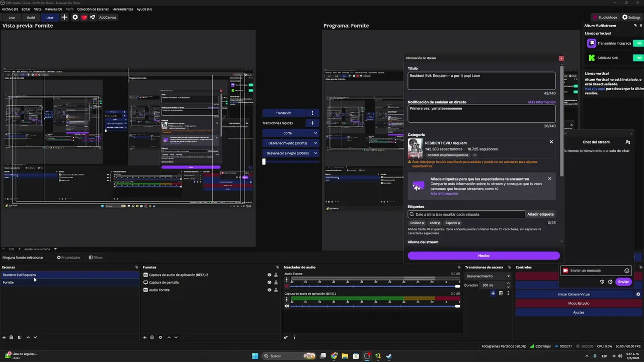The width and height of the screenshot is (644, 362).
Task: Open audio mixer toolbar three-dots menu
Action: coord(294,337)
